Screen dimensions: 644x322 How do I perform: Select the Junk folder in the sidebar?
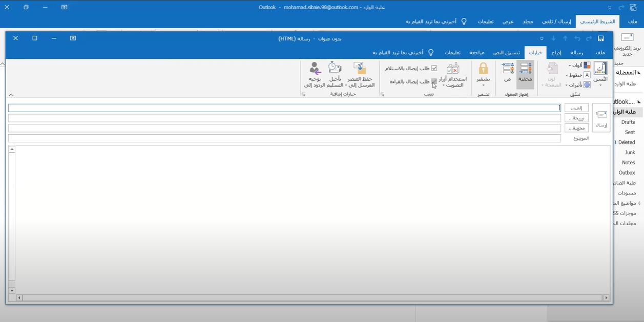(630, 153)
